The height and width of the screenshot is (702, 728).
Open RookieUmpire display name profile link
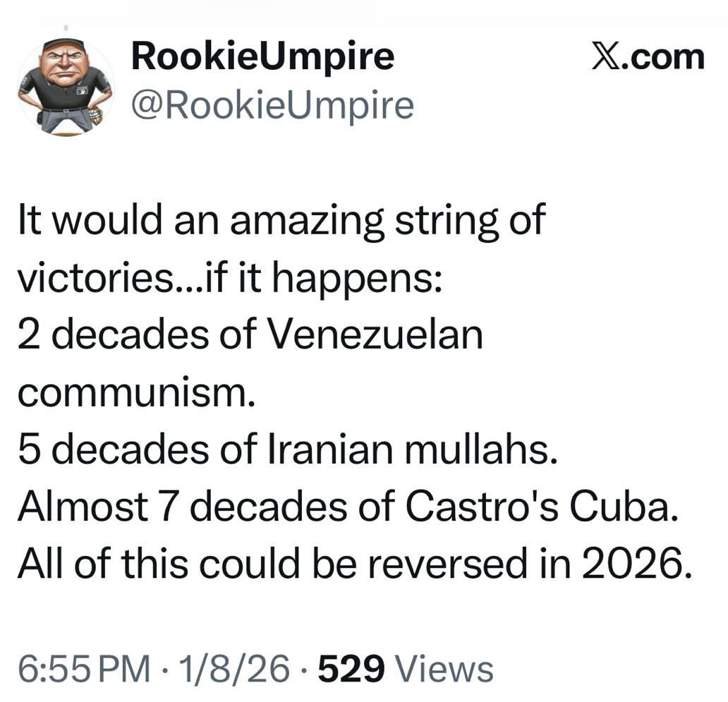pyautogui.click(x=262, y=56)
